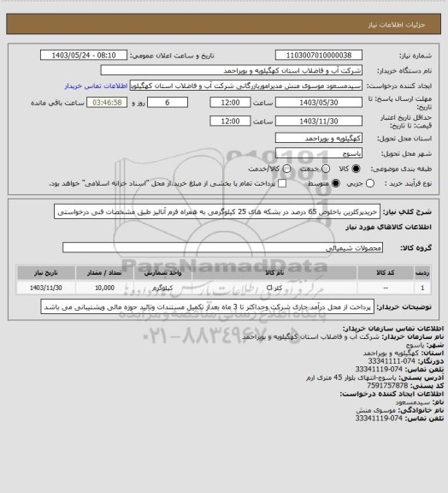Choose the متوسط purchase type radio
This screenshot has width=448, height=493.
tap(335, 183)
